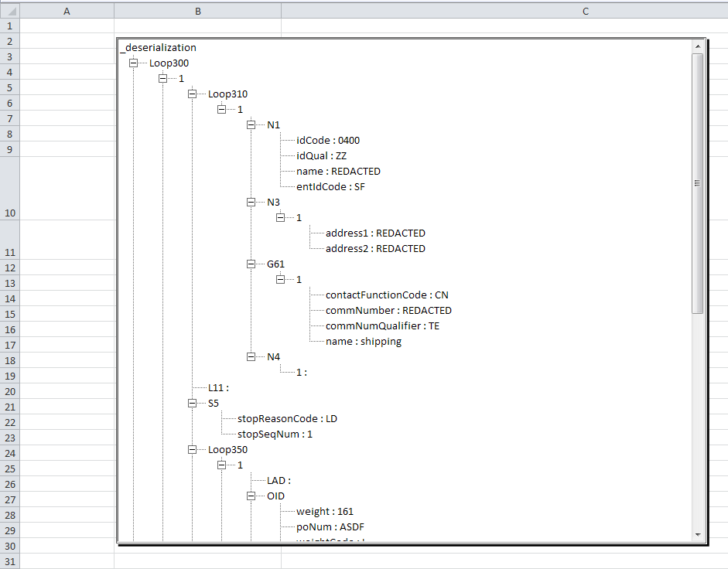Select commNumQualifier : TE entry
The width and height of the screenshot is (728, 569).
pos(382,325)
